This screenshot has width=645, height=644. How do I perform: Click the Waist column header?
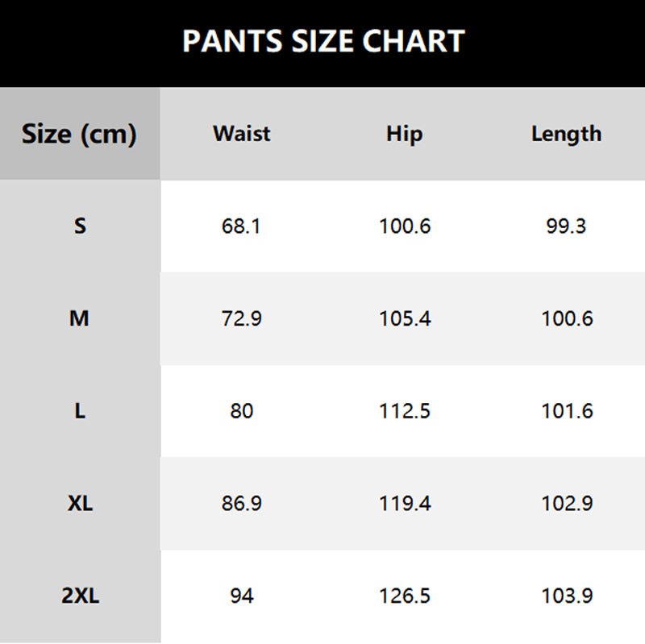coord(241,134)
